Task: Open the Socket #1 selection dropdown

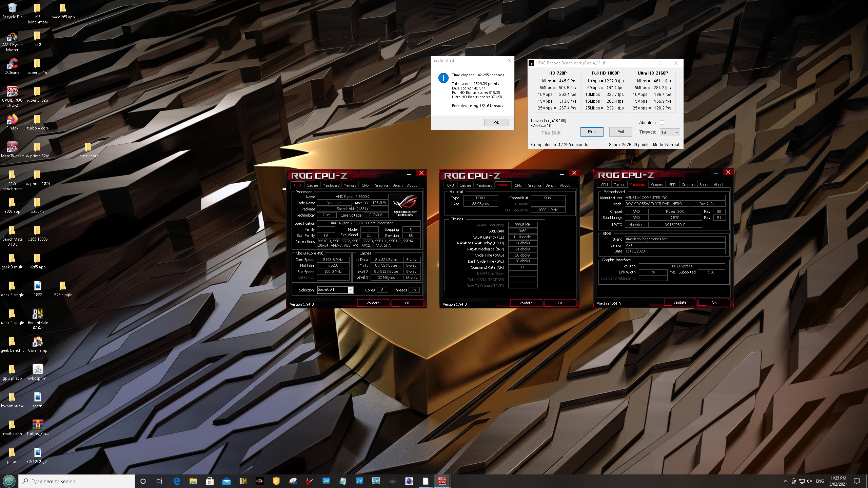Action: coord(335,290)
